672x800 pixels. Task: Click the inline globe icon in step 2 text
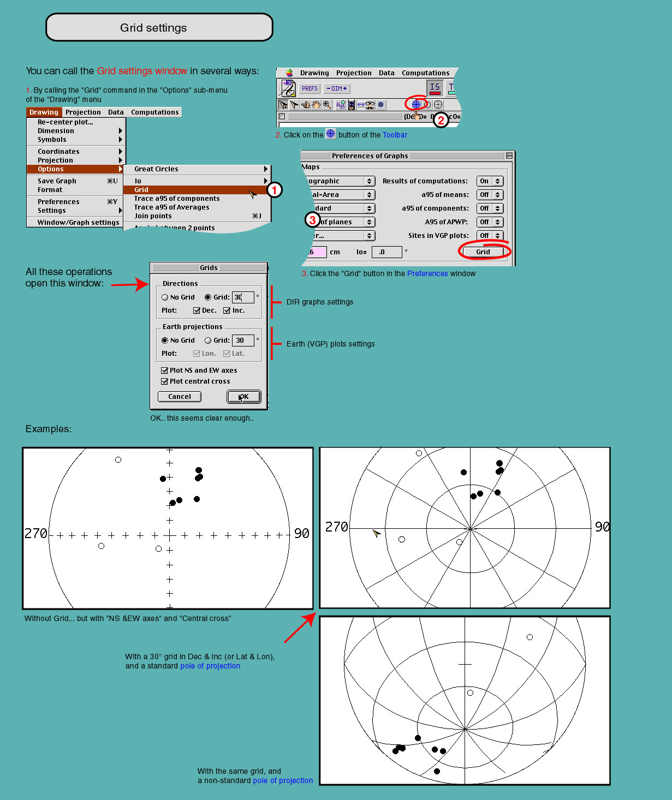[331, 134]
